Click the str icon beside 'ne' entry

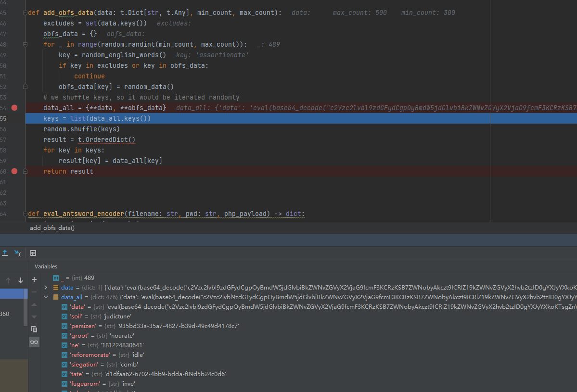(64, 345)
